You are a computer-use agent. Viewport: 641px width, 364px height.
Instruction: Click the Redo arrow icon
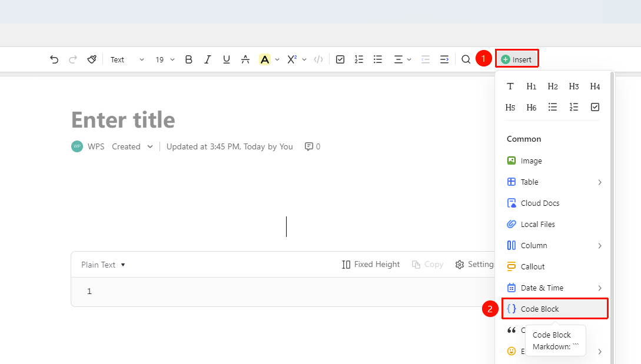pos(73,59)
